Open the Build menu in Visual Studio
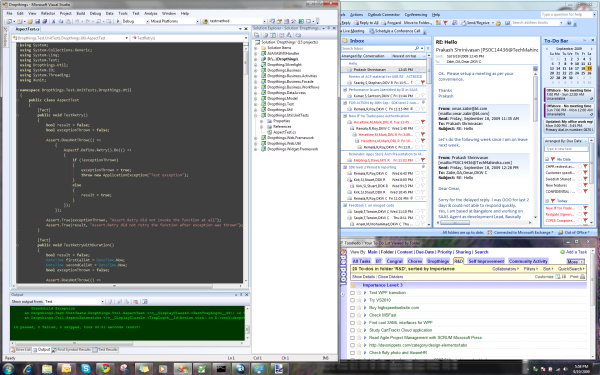This screenshot has height=375, width=600. click(x=81, y=13)
